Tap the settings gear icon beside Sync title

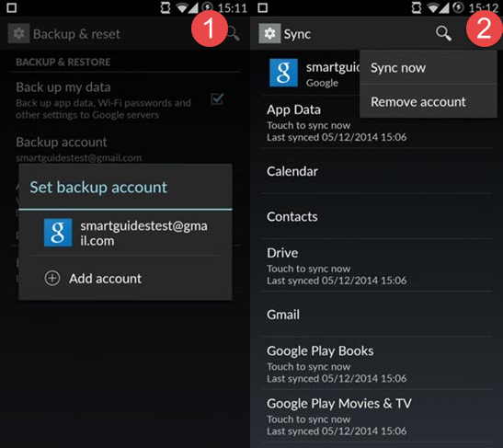[269, 33]
